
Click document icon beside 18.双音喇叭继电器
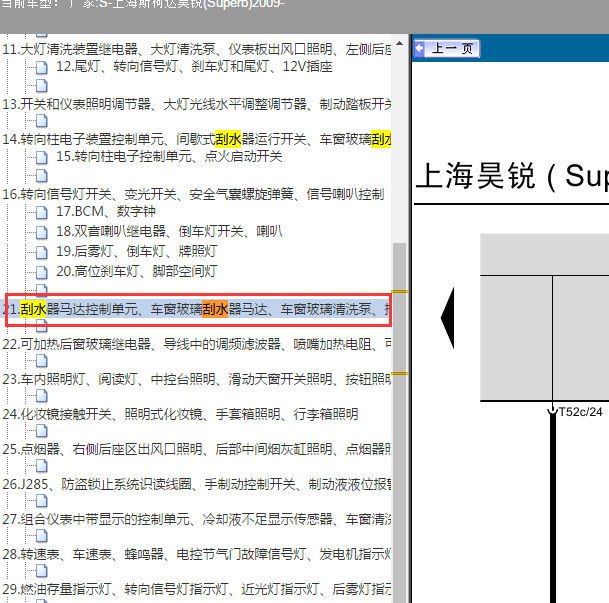tap(42, 232)
